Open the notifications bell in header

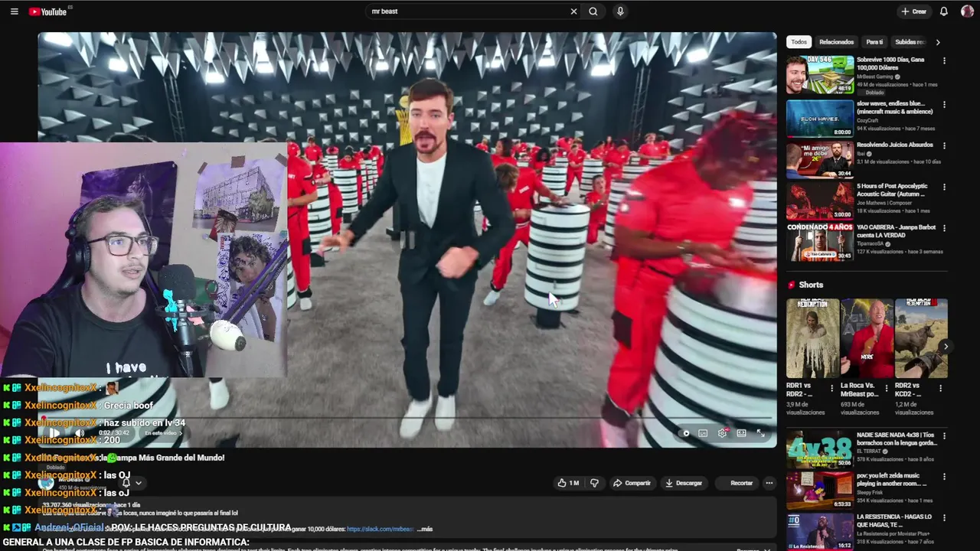point(944,11)
